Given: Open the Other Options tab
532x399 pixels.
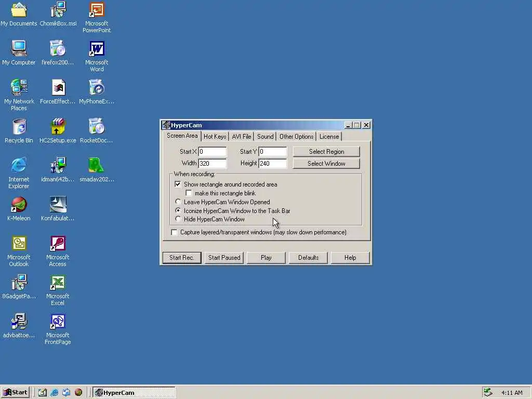Looking at the screenshot, I should (296, 137).
